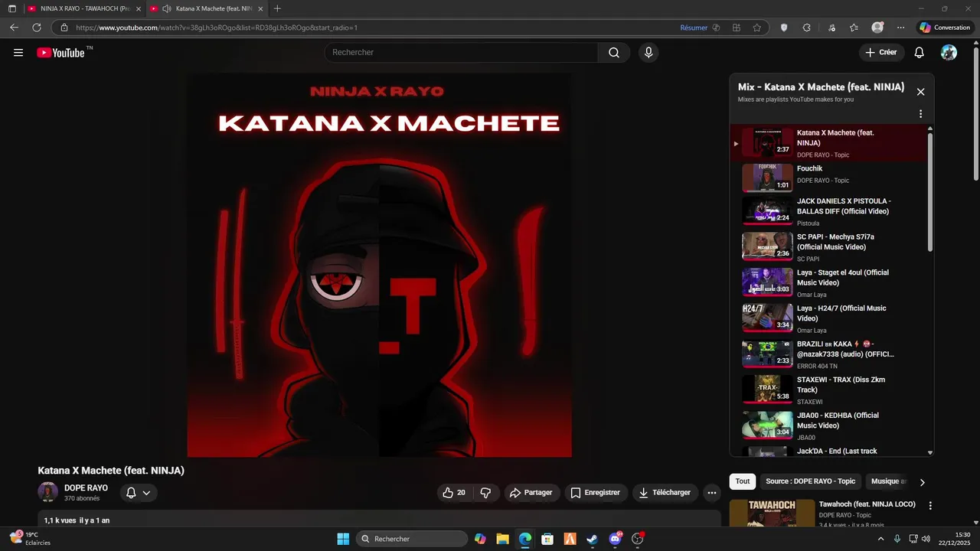The image size is (980, 551).
Task: Open the Copilot Conversation button
Action: click(x=945, y=28)
